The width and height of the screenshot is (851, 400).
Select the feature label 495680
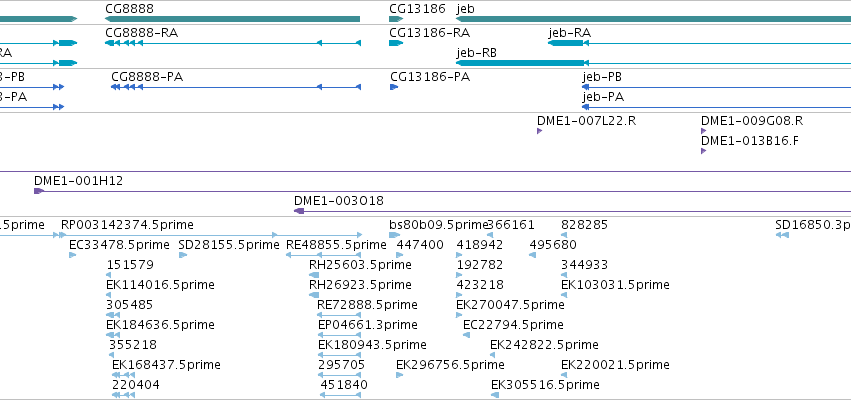point(553,245)
